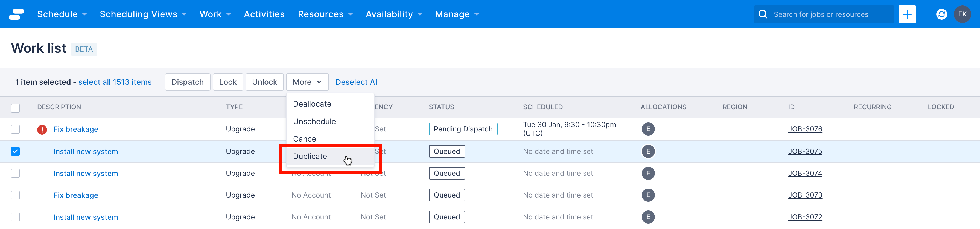Click the Lock button

coord(227,82)
